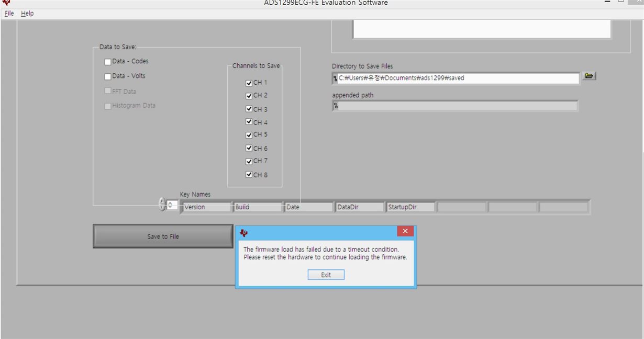The width and height of the screenshot is (644, 339).
Task: Select the Build key name field
Action: point(257,207)
